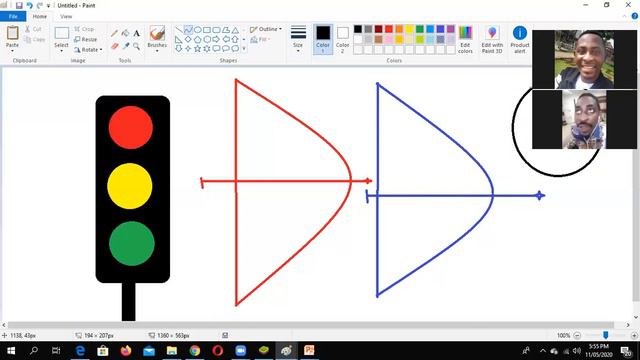The width and height of the screenshot is (640, 360).
Task: Click the Select rectangle button
Action: [62, 33]
